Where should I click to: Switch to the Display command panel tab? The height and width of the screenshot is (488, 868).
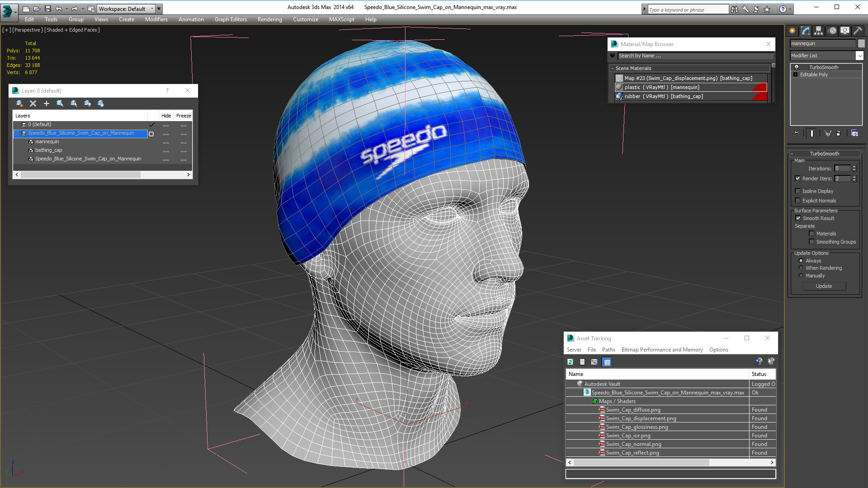844,31
